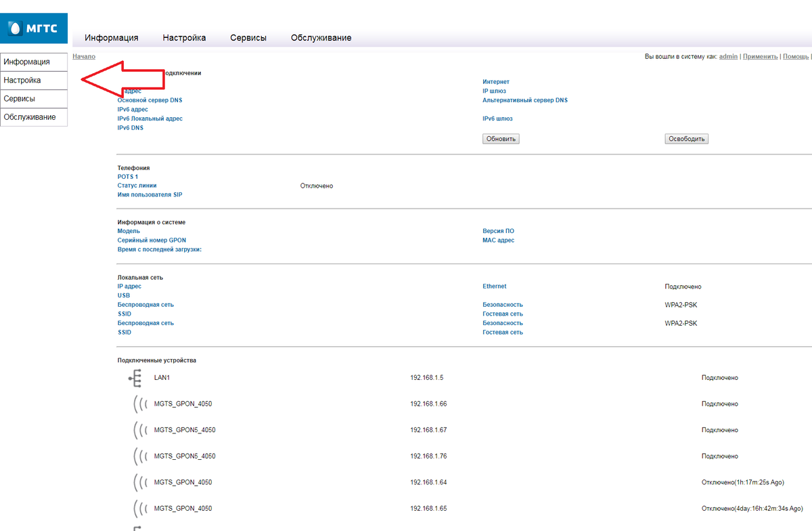
Task: Click the POTS 1 label
Action: pyautogui.click(x=128, y=177)
